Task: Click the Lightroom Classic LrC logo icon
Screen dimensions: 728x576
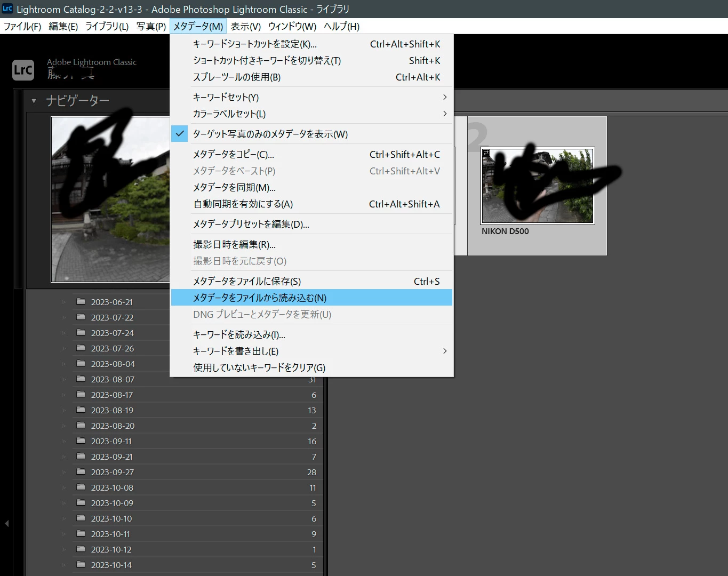Action: pos(23,70)
